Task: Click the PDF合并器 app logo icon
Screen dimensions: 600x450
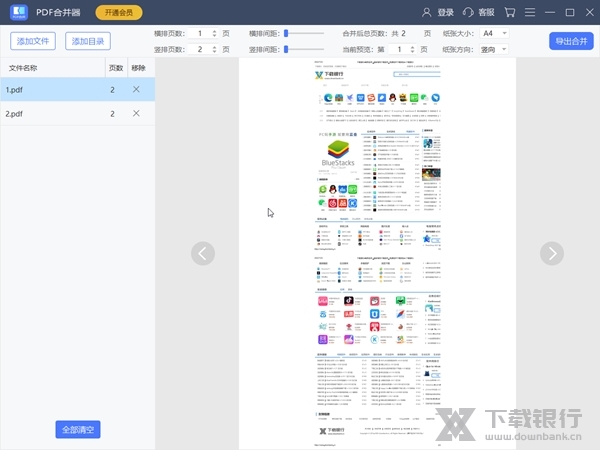Action: click(x=19, y=12)
